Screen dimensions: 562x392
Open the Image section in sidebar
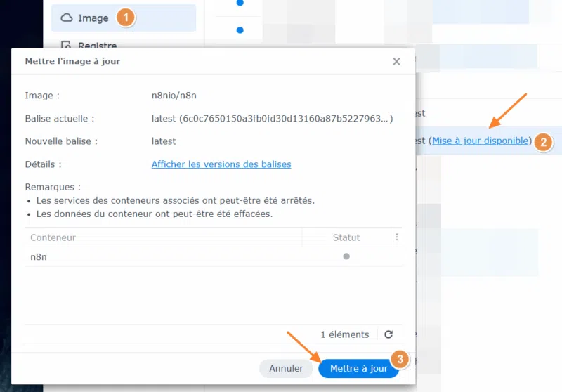tap(124, 18)
